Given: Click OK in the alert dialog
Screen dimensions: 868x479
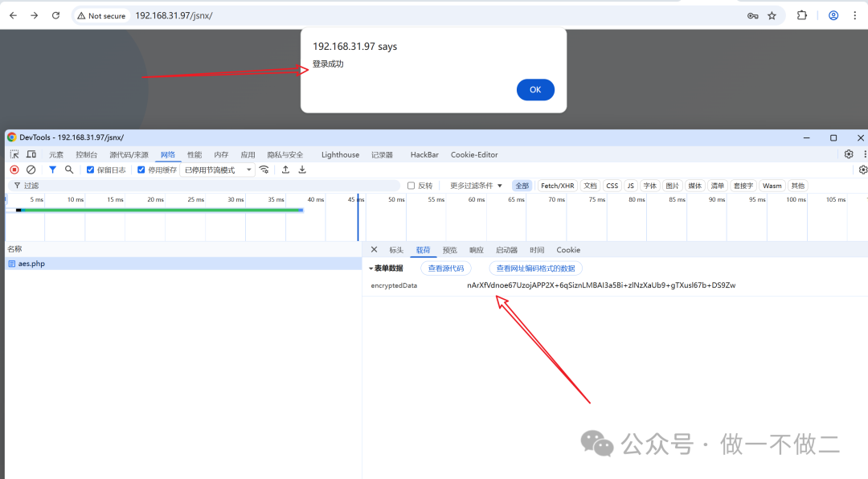Looking at the screenshot, I should click(535, 90).
